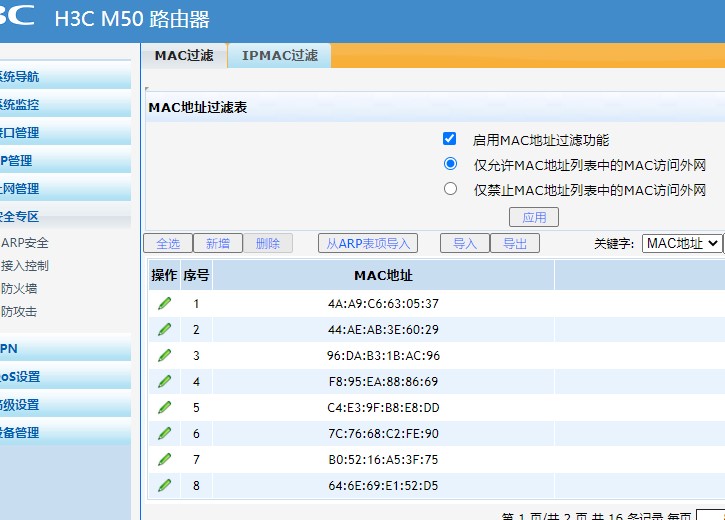Image resolution: width=725 pixels, height=520 pixels.
Task: Edit row 1 MAC entry pencil icon
Action: [x=165, y=304]
